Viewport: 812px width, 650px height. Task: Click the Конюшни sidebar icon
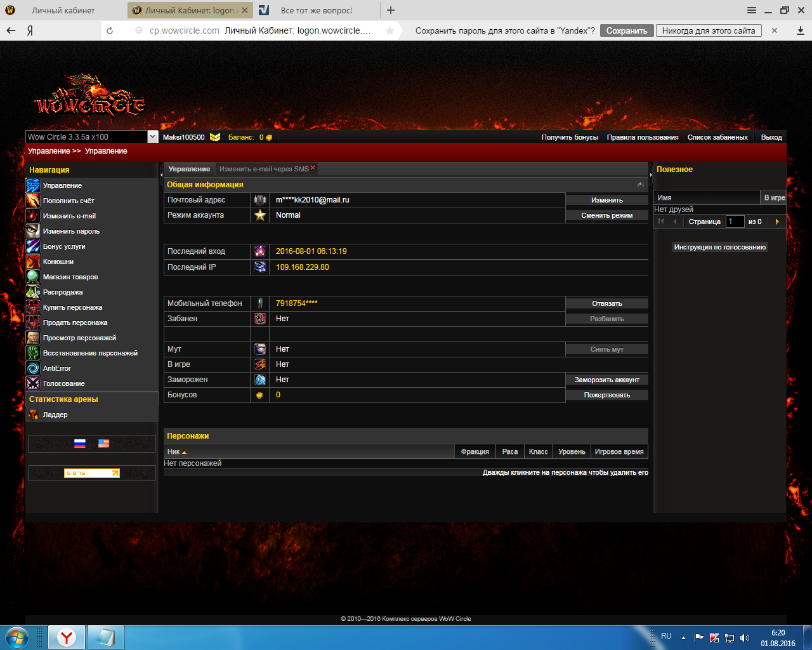coord(33,262)
